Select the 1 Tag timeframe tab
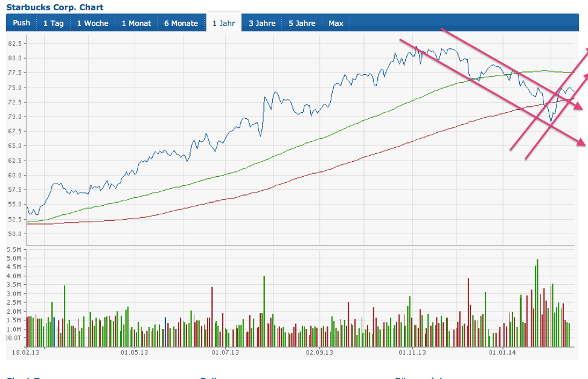Viewport: 588px width, 379px height. coord(53,24)
